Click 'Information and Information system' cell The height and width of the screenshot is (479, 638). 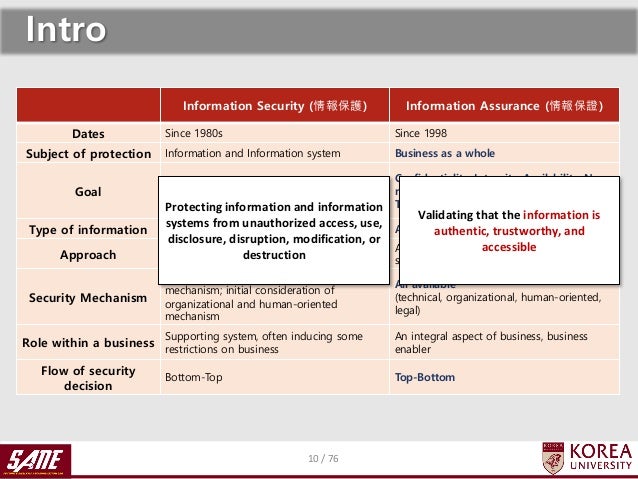click(275, 153)
